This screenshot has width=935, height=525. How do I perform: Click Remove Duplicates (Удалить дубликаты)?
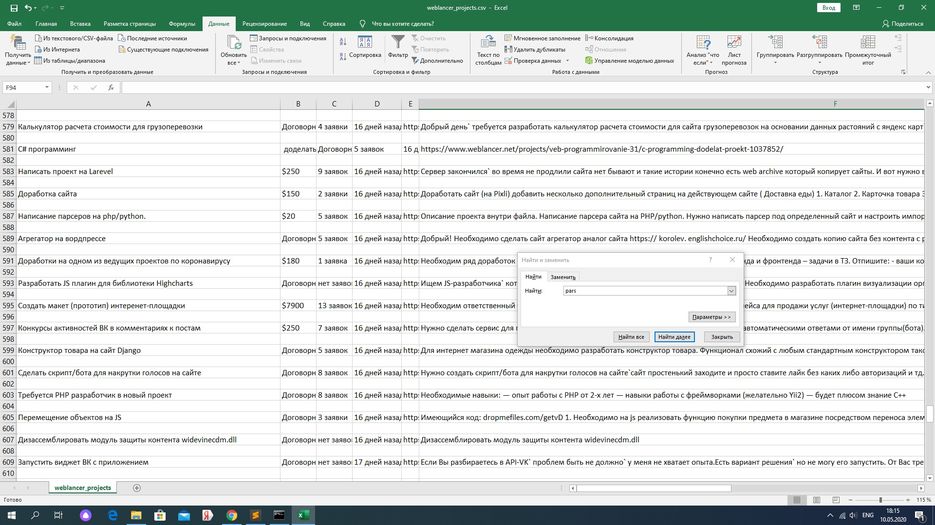535,50
